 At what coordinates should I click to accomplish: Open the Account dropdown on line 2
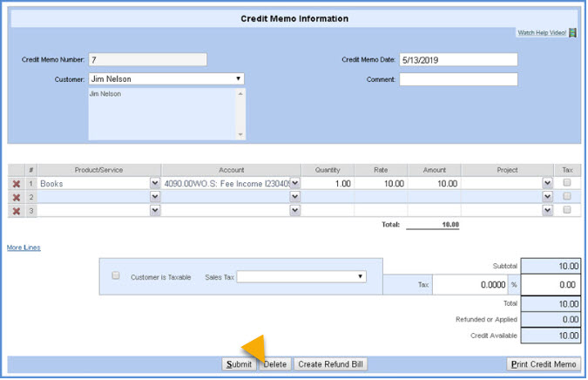click(295, 197)
